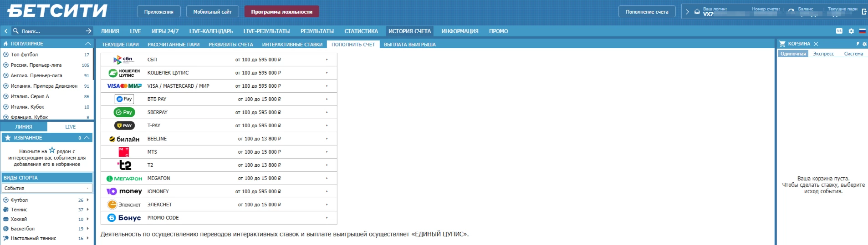868x245 pixels.
Task: Open Италия. Серия А link
Action: 30,96
